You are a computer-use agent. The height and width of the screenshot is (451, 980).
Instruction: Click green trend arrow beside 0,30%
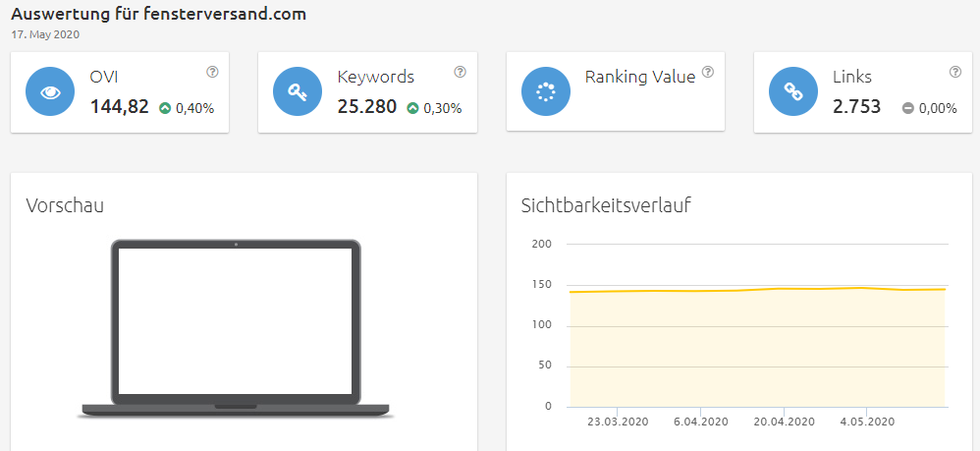pos(412,108)
